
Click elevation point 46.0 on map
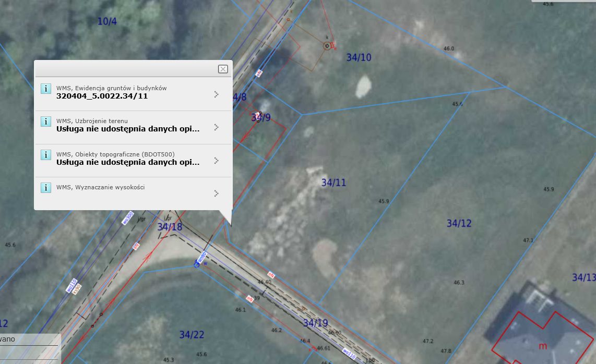point(449,48)
